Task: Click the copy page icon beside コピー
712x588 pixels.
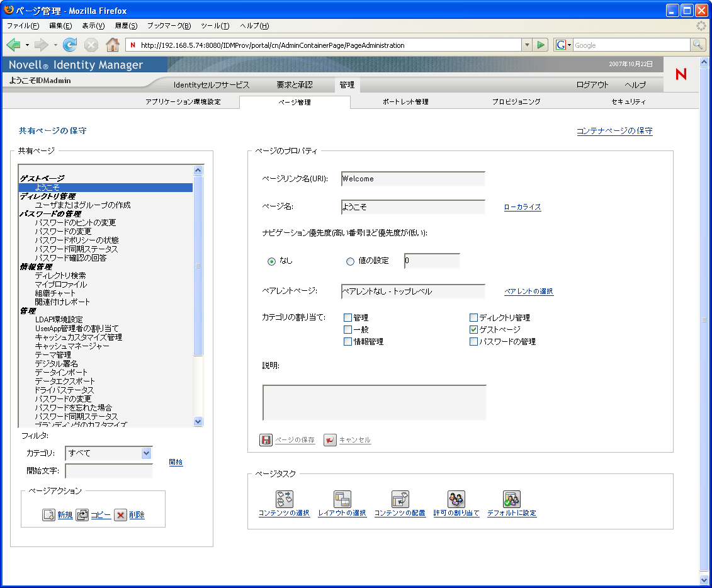Action: pyautogui.click(x=82, y=515)
